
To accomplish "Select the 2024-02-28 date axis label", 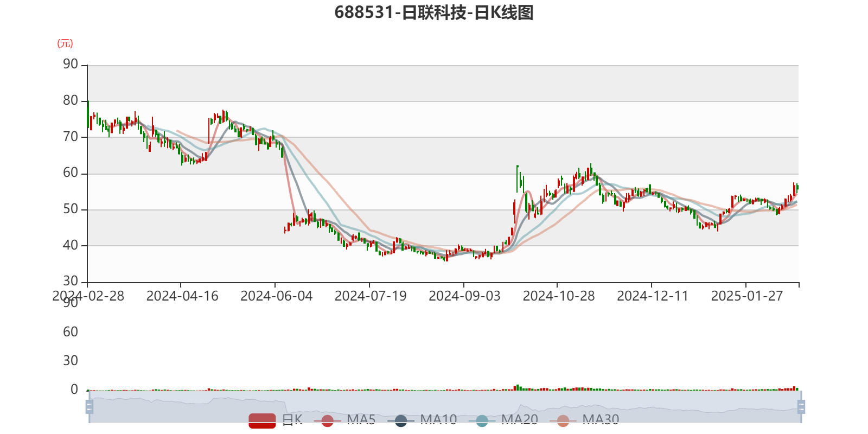I will pos(88,296).
